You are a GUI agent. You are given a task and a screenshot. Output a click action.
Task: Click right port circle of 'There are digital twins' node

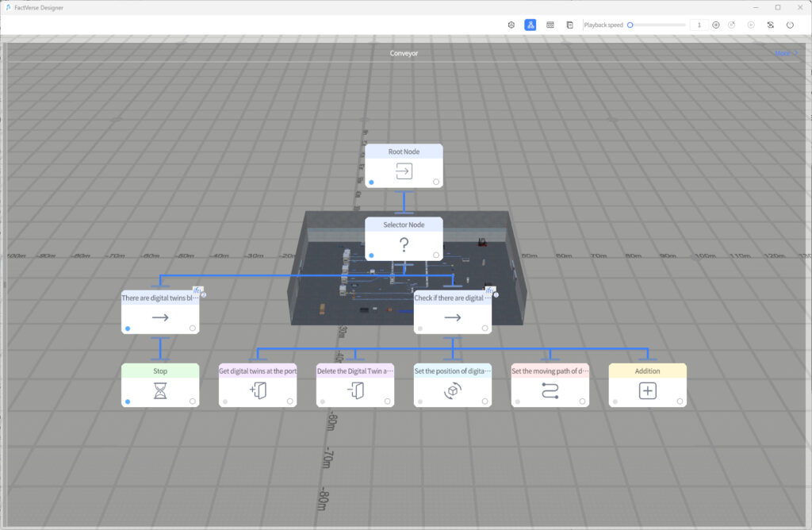tap(193, 328)
